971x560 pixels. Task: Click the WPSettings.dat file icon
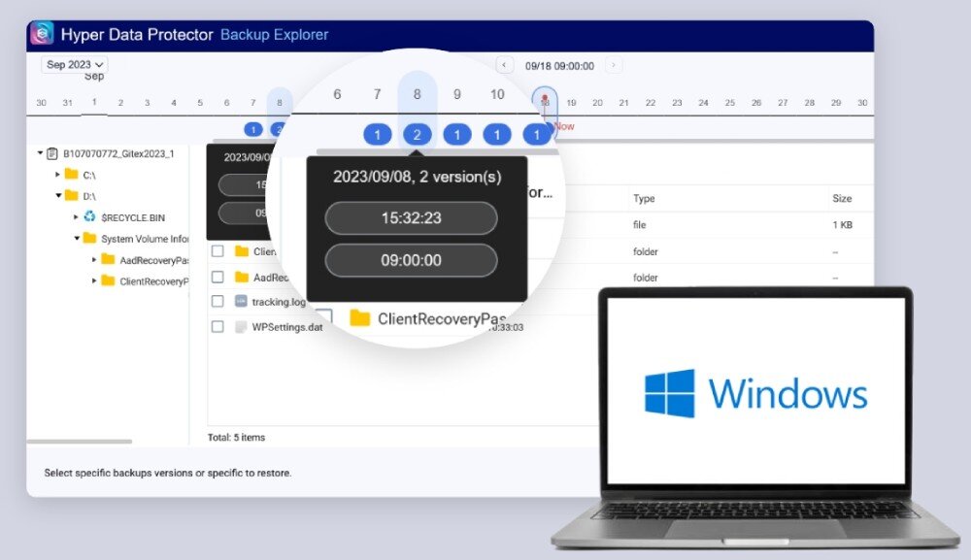[x=241, y=327]
